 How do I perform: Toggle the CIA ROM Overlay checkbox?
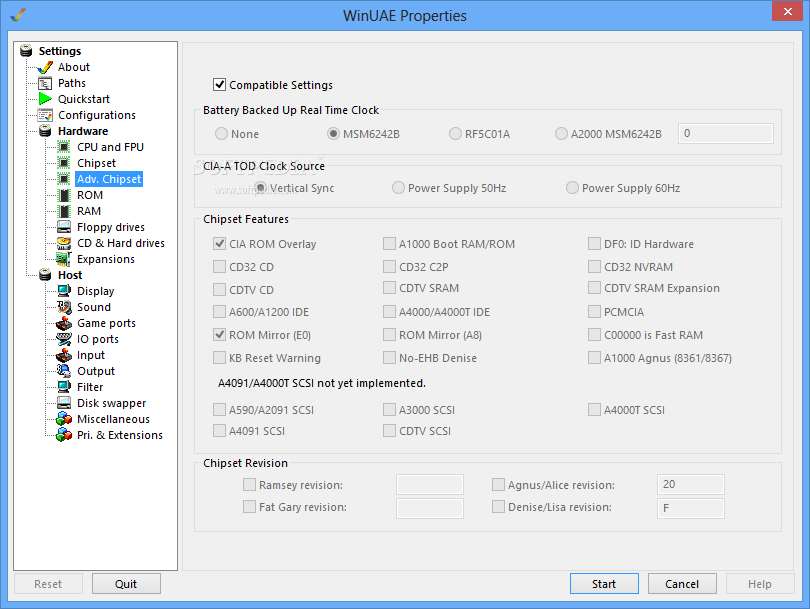click(x=220, y=244)
